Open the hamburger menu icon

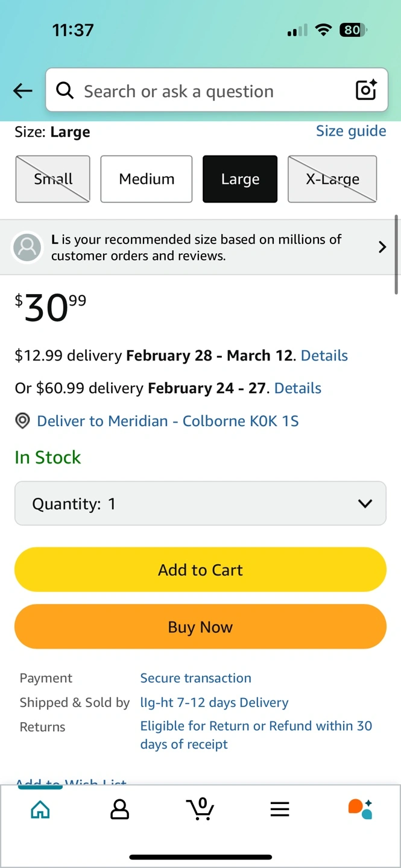[x=280, y=810]
